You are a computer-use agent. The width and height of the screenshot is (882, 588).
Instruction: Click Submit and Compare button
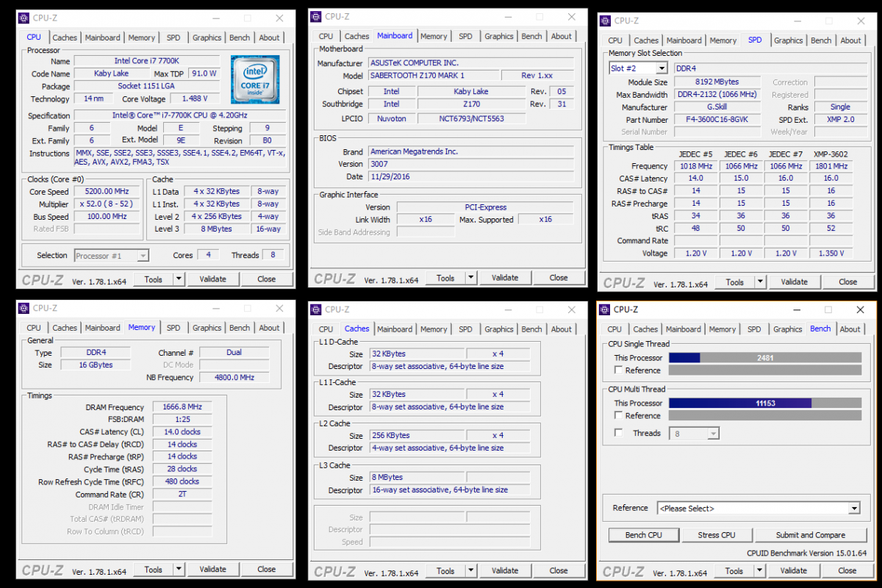click(811, 535)
